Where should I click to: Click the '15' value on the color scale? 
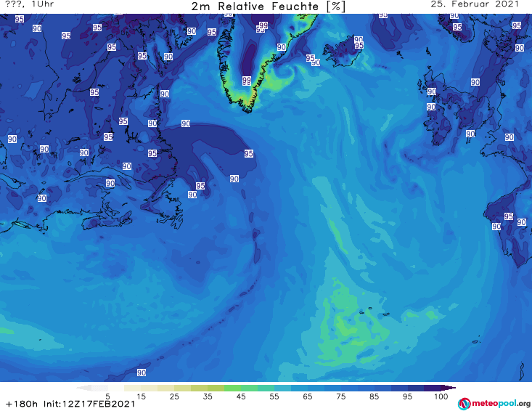[141, 396]
